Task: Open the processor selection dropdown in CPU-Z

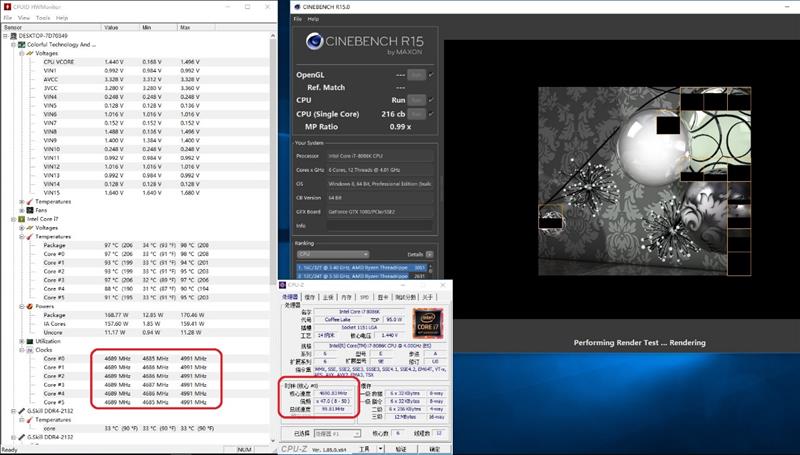Action: [337, 434]
